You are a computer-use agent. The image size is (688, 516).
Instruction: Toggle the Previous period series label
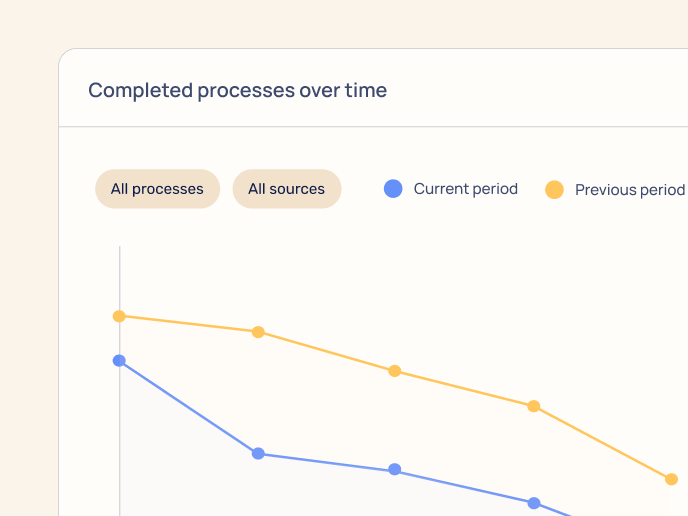click(629, 189)
